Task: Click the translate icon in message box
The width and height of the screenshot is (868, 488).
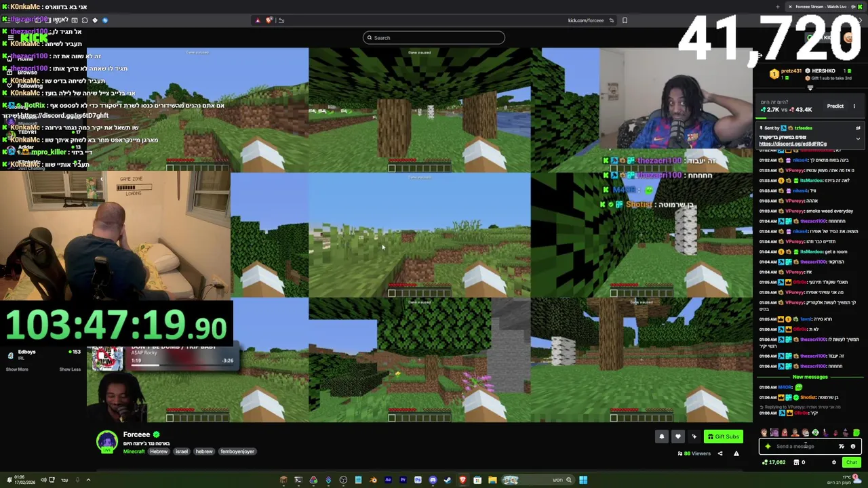Action: 842,446
